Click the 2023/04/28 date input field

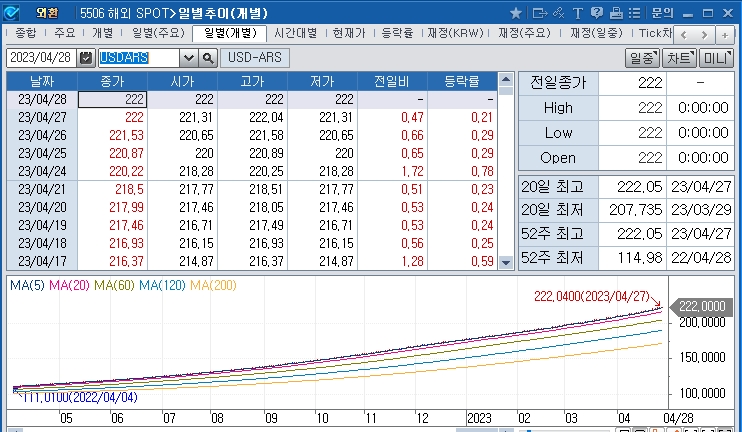pyautogui.click(x=42, y=58)
